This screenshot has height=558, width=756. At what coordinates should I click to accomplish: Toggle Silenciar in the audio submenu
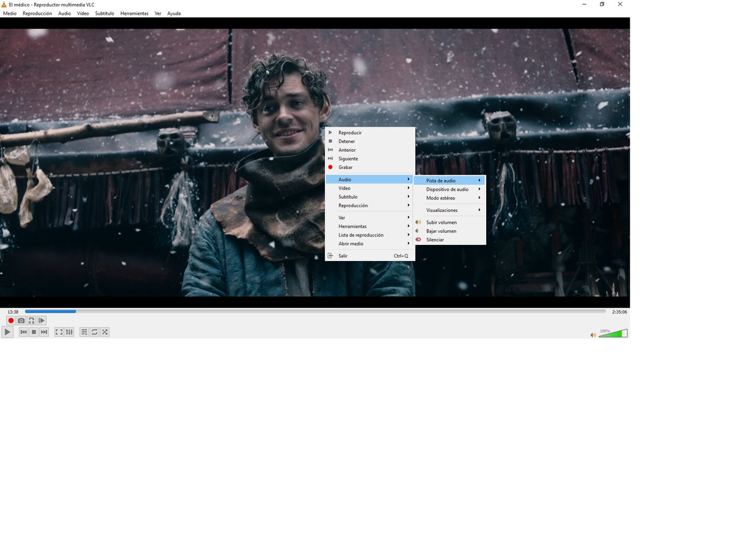pos(449,240)
